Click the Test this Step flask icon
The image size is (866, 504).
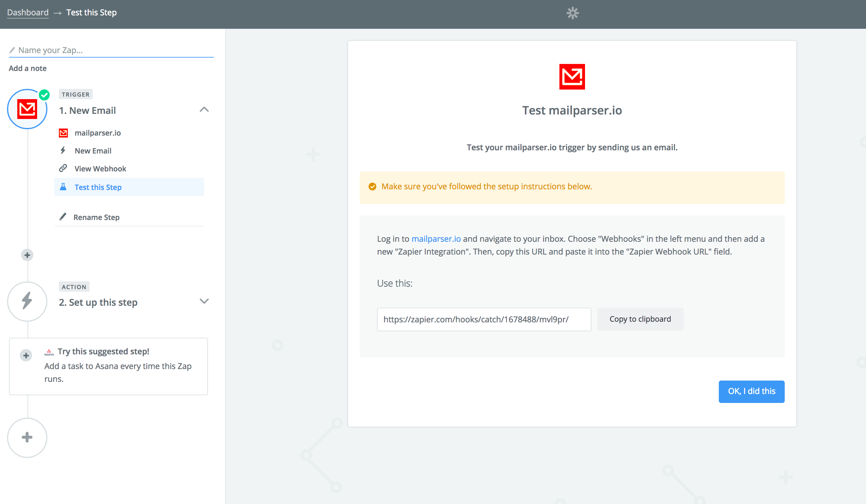64,186
